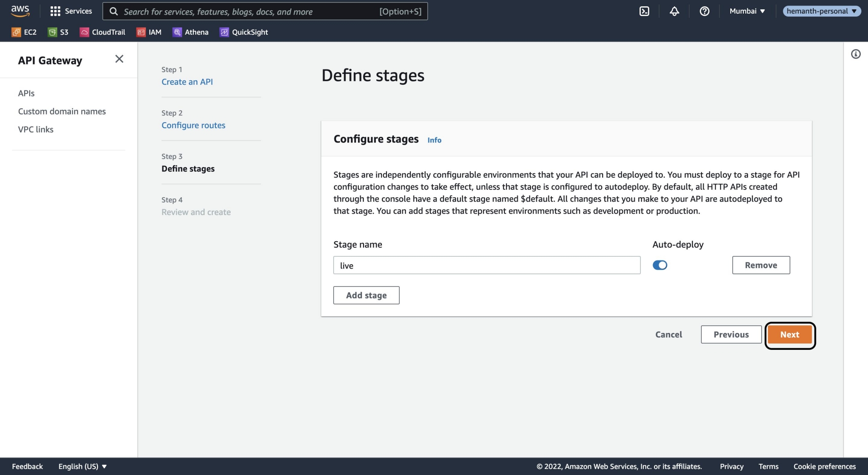
Task: Open English (US) language selector
Action: [x=82, y=466]
